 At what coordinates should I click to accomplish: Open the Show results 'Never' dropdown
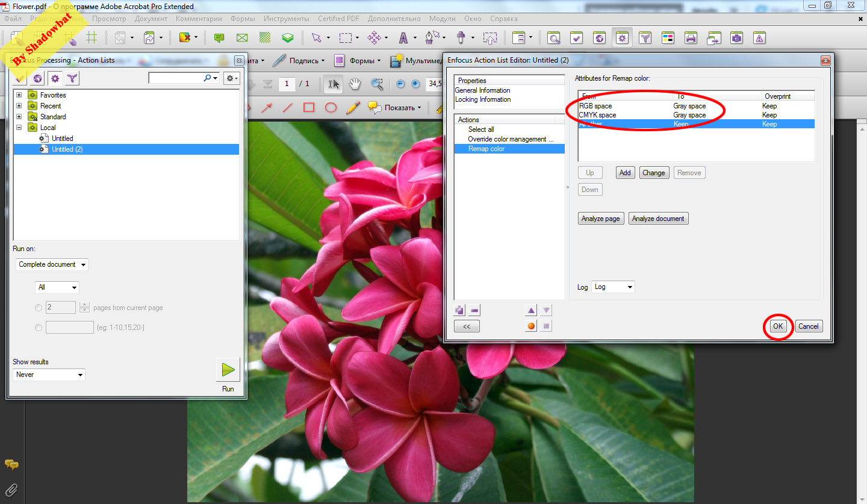click(49, 375)
